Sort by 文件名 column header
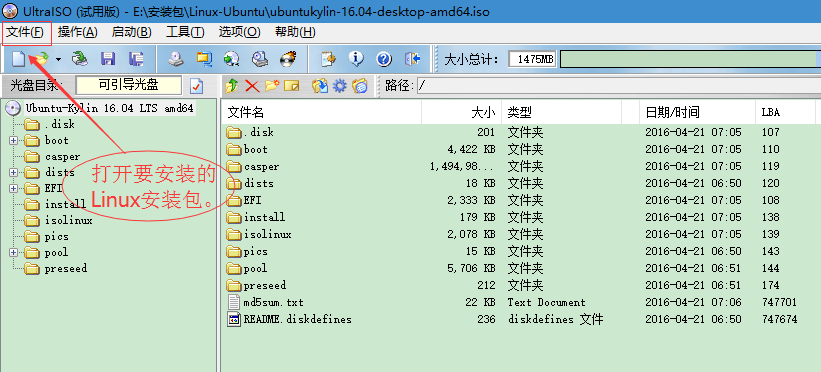Image resolution: width=821 pixels, height=372 pixels. pos(321,112)
